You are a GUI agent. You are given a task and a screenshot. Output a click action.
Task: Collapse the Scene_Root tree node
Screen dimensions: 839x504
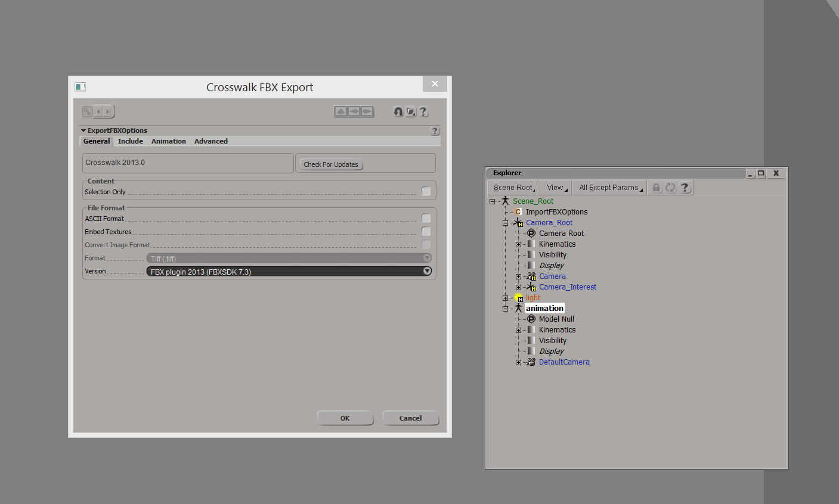coord(493,201)
